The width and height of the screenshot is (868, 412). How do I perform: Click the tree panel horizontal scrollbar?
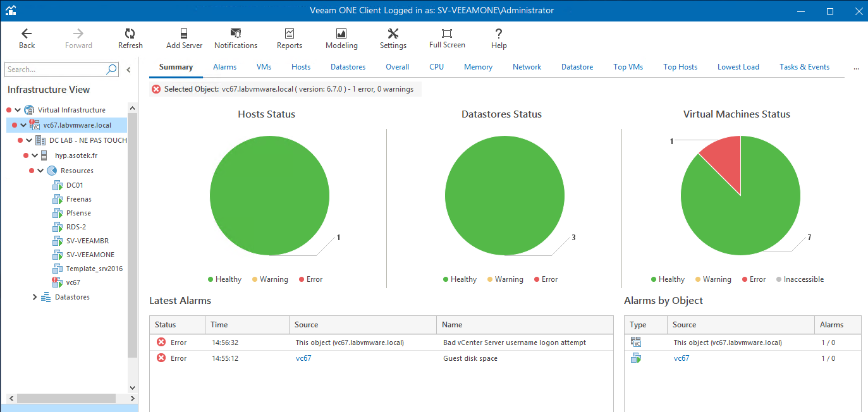point(65,398)
